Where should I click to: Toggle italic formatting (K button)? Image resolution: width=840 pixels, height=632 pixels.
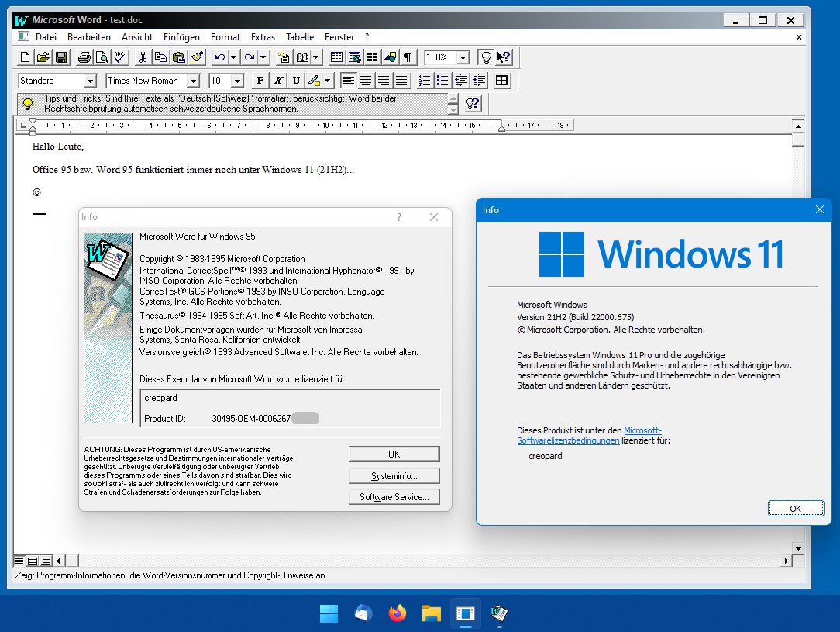tap(278, 81)
